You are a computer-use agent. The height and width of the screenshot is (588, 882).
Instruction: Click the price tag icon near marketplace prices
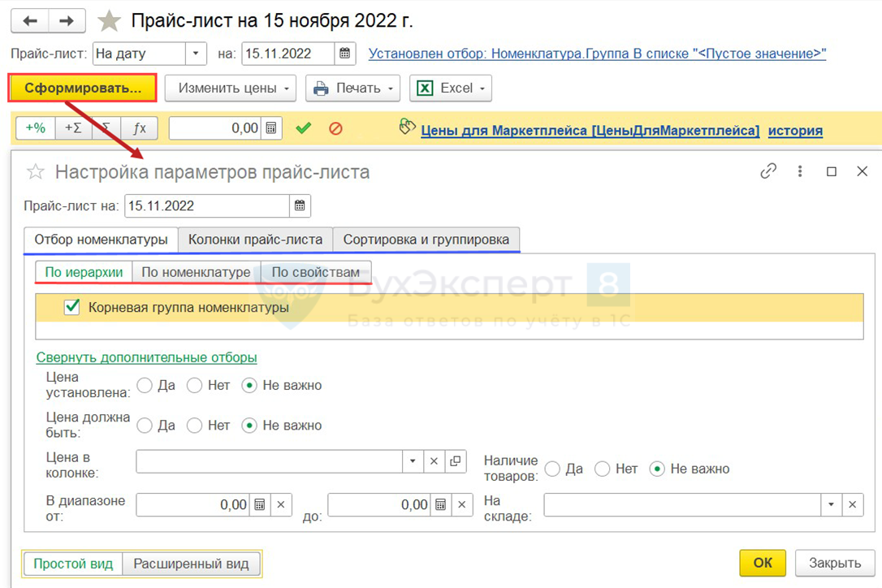(407, 126)
